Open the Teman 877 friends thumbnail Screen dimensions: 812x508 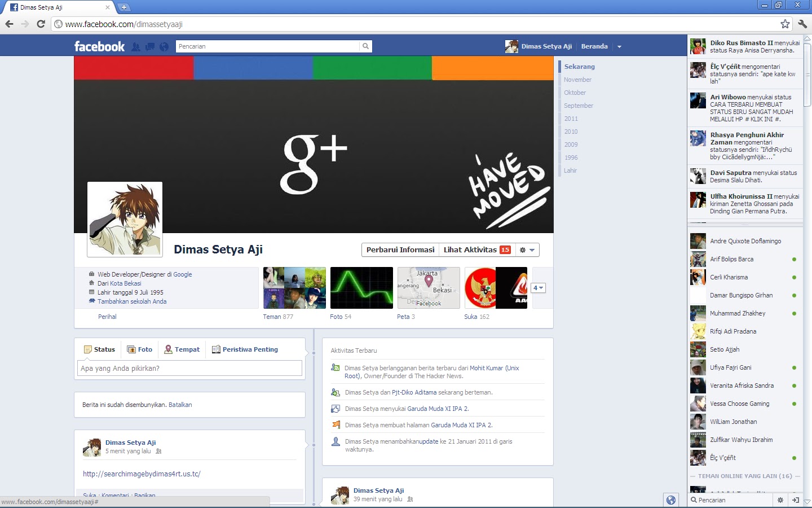click(x=294, y=288)
